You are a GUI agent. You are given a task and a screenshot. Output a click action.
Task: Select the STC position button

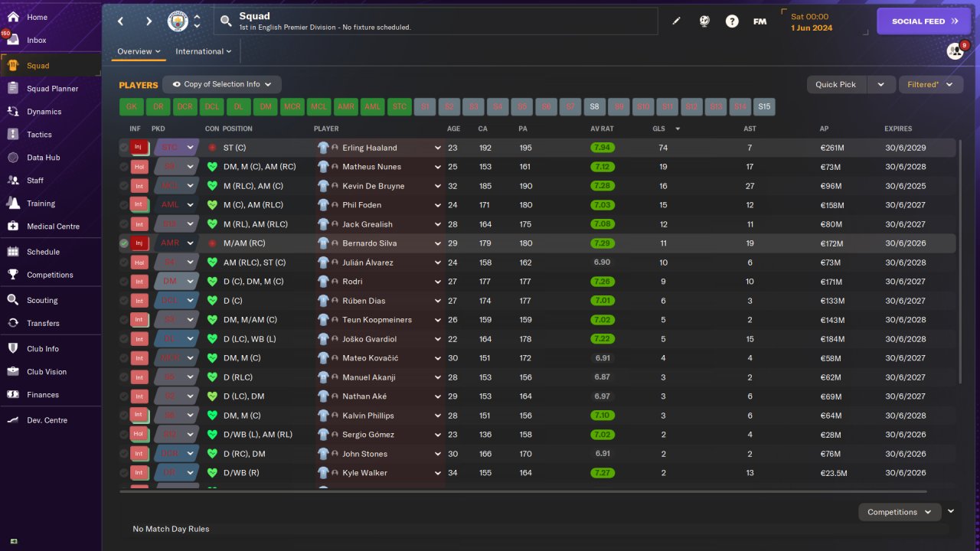(400, 107)
